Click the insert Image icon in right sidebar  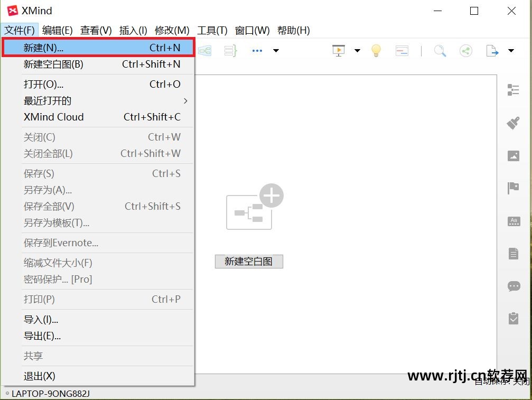[x=513, y=156]
